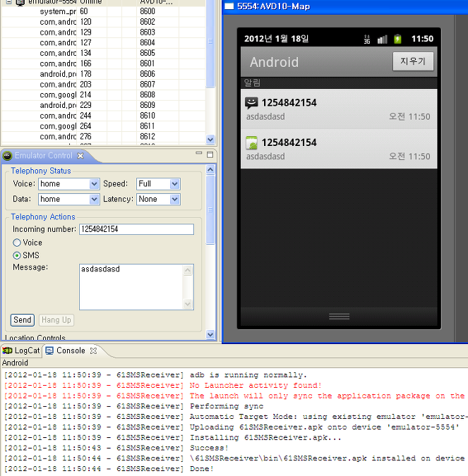
Task: Select com.googl process with PID 264
Action: tap(103, 126)
